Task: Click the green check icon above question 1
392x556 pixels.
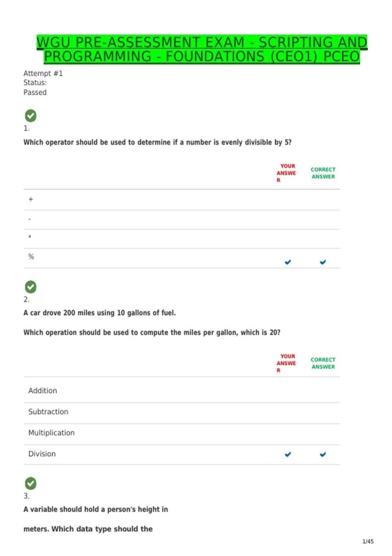Action: [31, 115]
